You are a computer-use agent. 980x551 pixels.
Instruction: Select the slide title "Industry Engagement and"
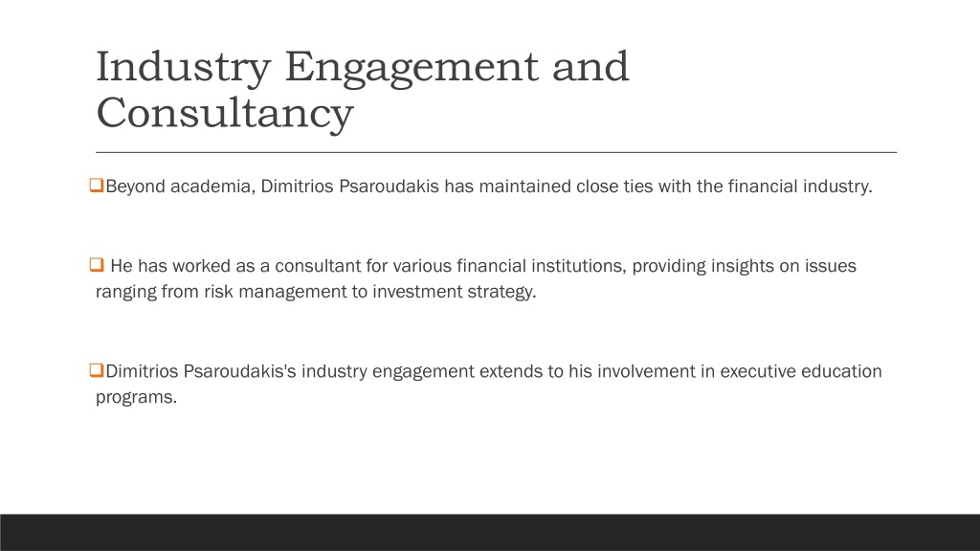(x=363, y=67)
